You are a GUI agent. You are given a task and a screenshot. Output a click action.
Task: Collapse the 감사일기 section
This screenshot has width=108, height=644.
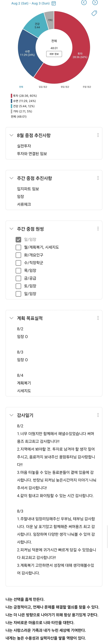[11, 415]
